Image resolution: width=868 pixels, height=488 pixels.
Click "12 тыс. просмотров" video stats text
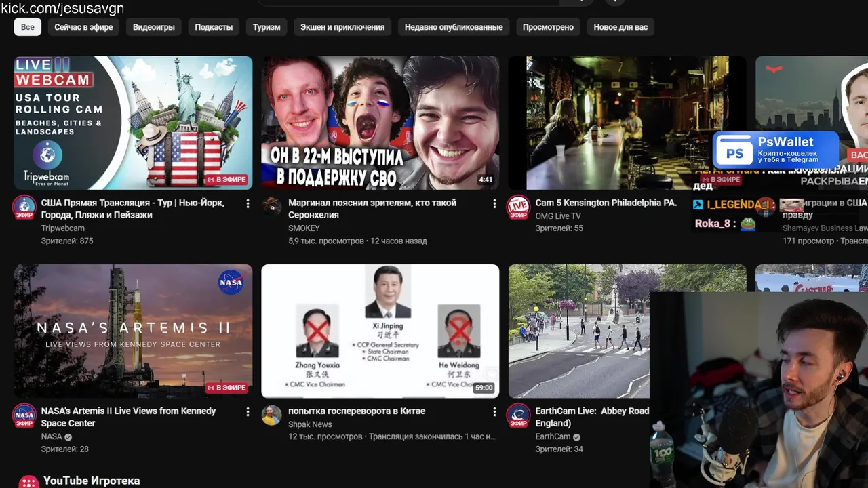[x=325, y=436]
